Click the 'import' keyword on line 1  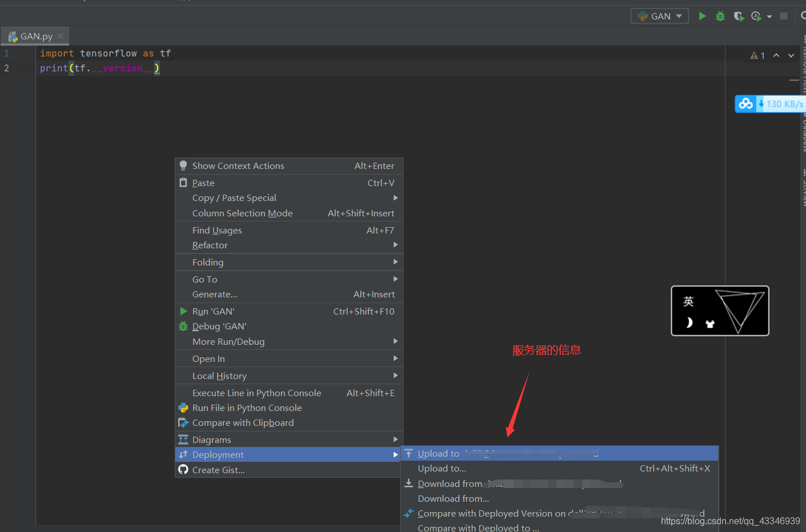tap(57, 53)
